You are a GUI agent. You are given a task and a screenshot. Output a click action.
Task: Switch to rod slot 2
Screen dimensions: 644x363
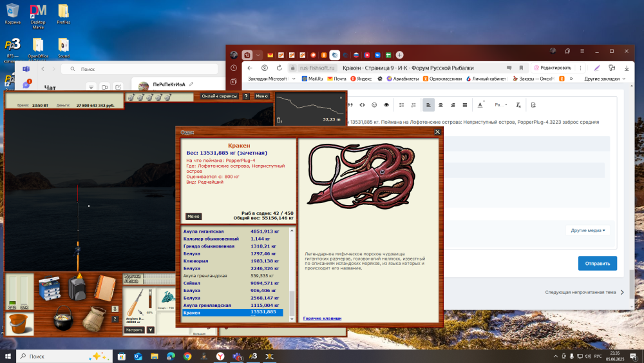(x=115, y=319)
